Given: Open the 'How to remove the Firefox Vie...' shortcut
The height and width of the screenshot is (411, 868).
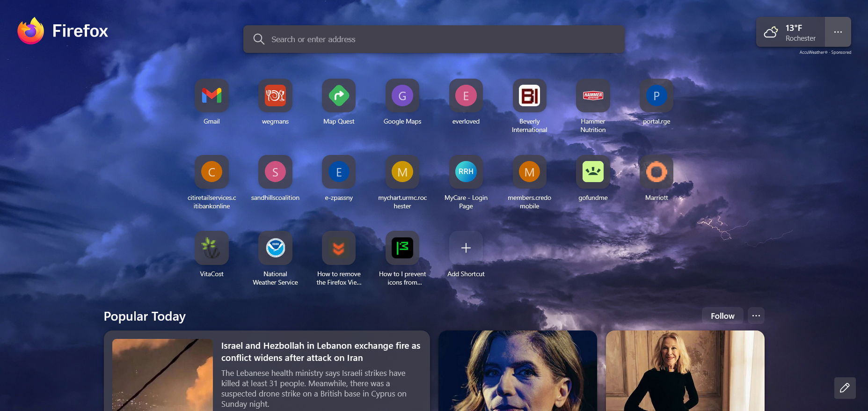Looking at the screenshot, I should (339, 248).
